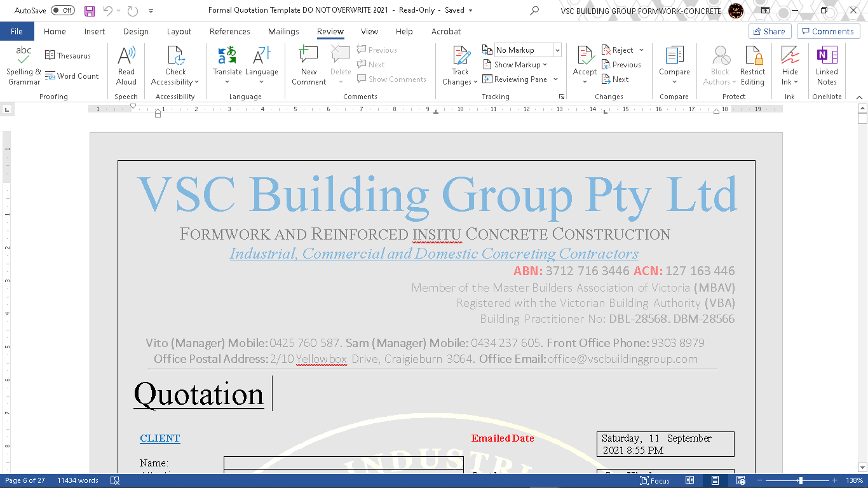
Task: Click the CLIENT link in document
Action: [x=160, y=438]
